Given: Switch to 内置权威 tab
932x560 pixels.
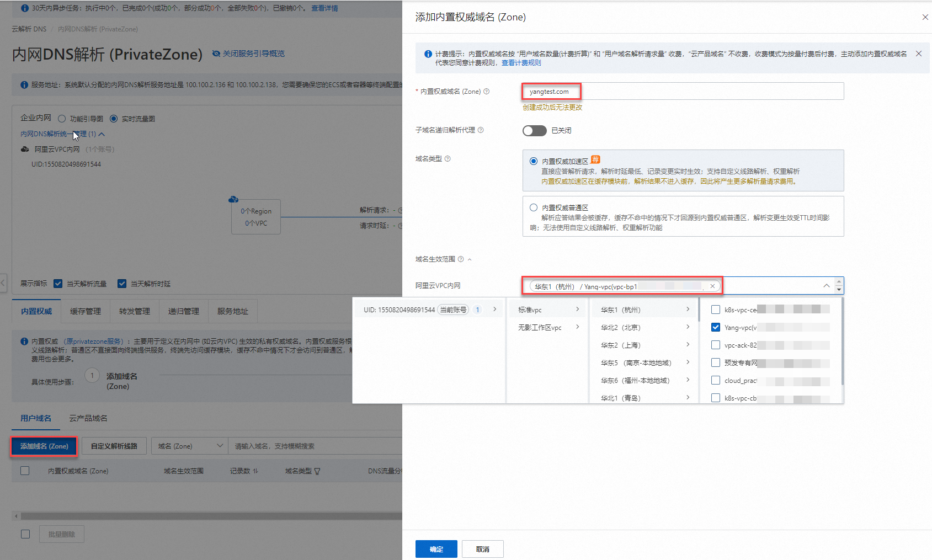Looking at the screenshot, I should point(36,311).
